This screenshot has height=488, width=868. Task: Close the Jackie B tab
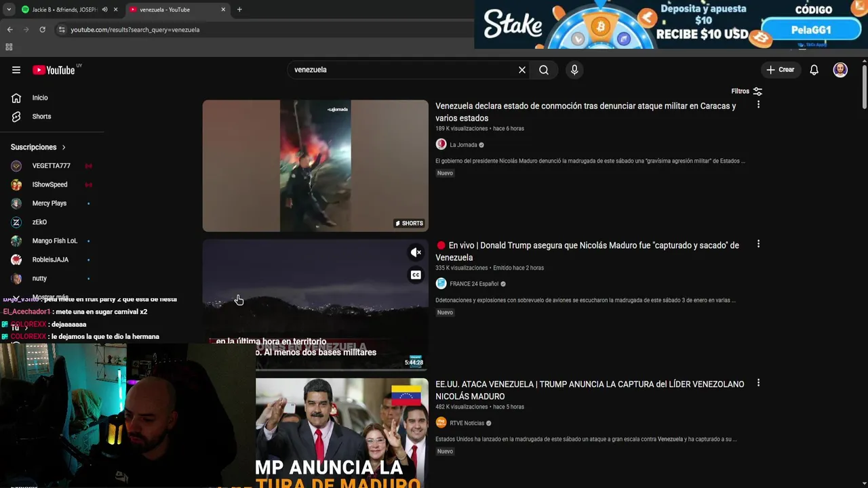point(116,9)
